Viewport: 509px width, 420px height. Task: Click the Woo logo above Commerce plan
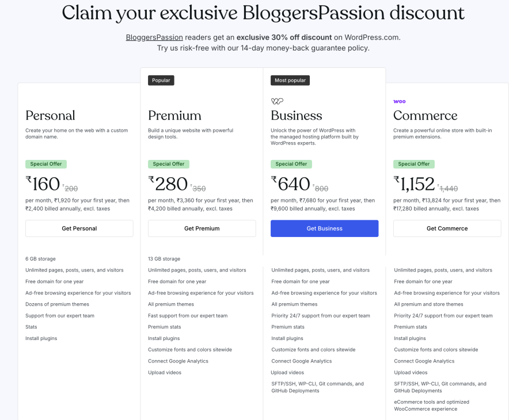399,100
